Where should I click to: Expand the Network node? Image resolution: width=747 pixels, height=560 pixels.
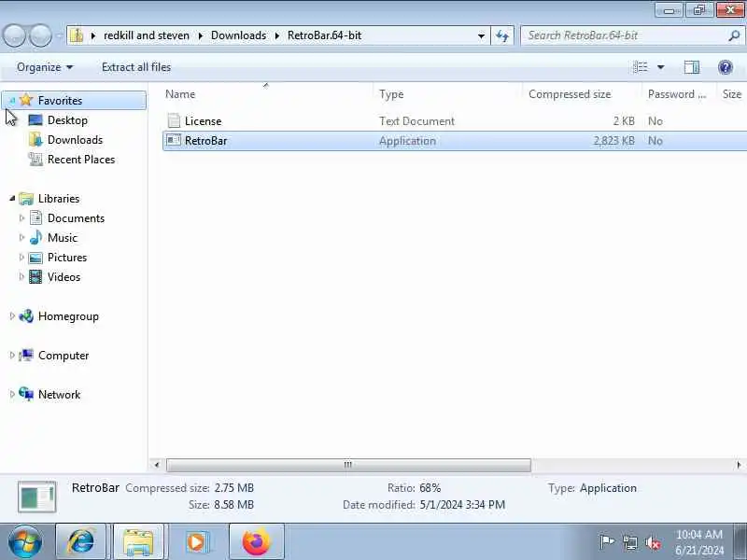pyautogui.click(x=12, y=394)
